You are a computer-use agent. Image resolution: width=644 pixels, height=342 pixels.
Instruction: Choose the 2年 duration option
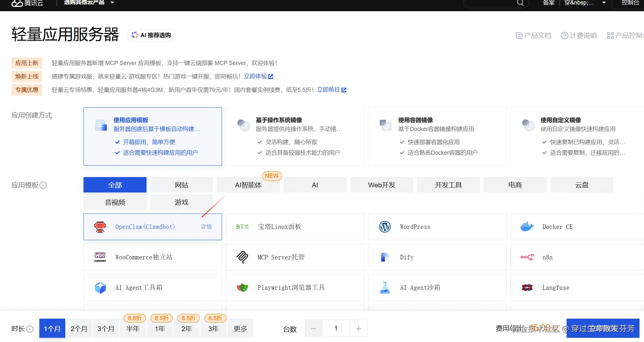coord(187,328)
